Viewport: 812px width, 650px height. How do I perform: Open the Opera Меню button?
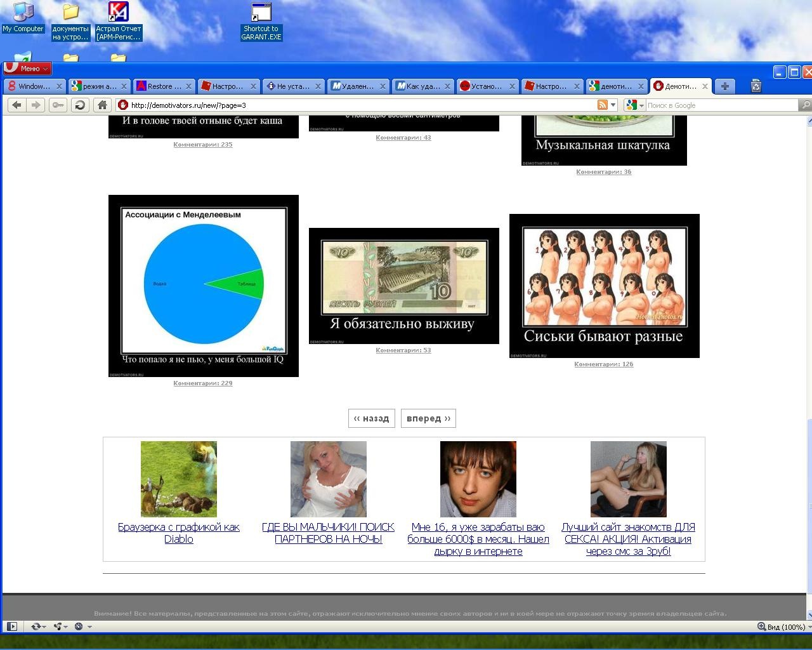tap(28, 69)
